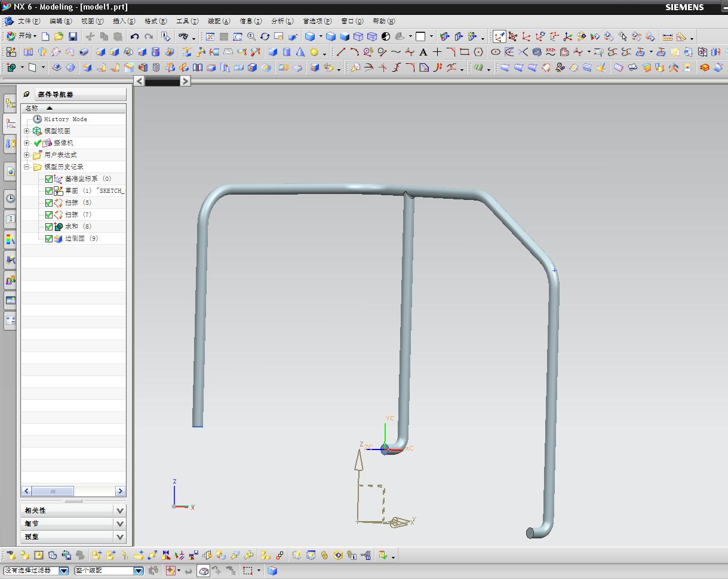728x579 pixels.
Task: Click the measure distance ruler icon
Action: (667, 36)
